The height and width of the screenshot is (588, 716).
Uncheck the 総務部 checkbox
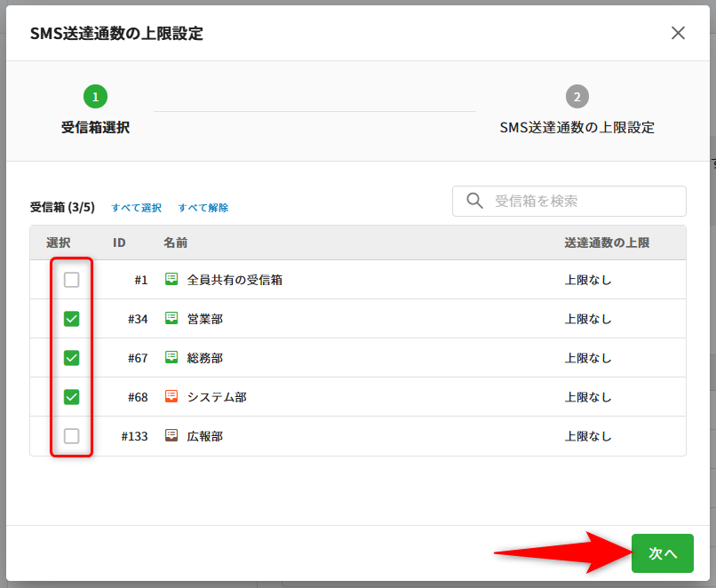point(72,358)
